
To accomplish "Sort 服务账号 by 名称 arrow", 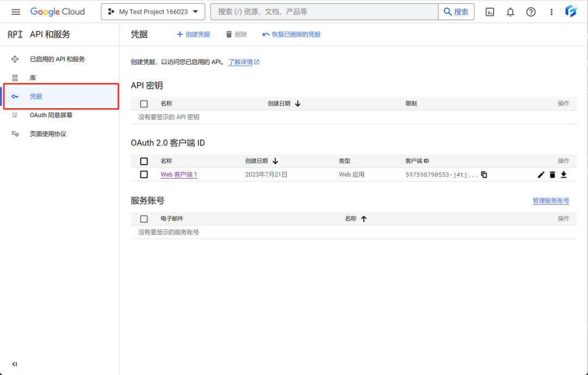I will (x=364, y=219).
